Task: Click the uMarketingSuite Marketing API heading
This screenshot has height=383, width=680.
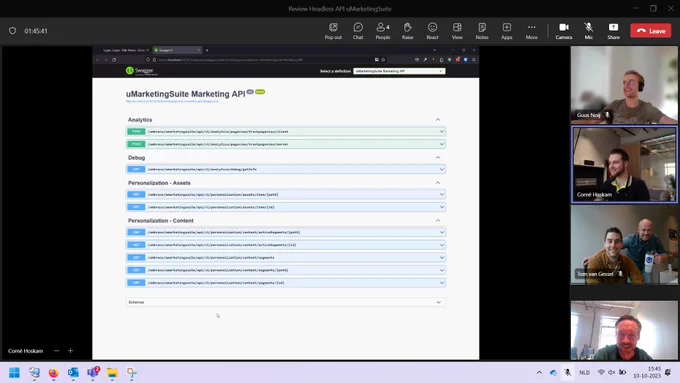Action: (x=186, y=94)
